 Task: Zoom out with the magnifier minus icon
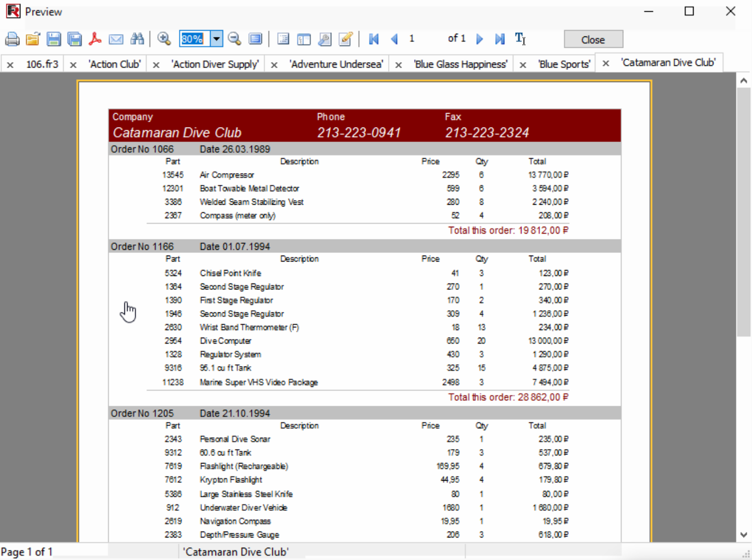pos(234,39)
